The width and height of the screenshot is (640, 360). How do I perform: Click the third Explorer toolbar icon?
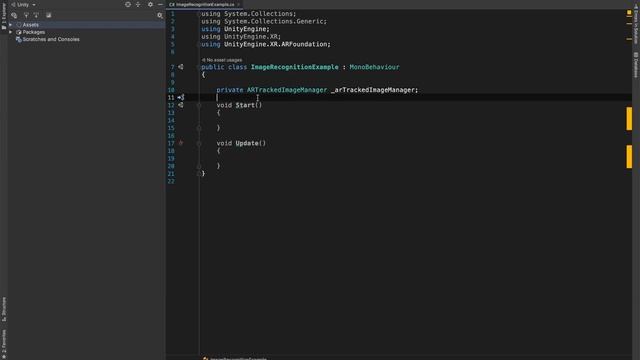click(36, 16)
